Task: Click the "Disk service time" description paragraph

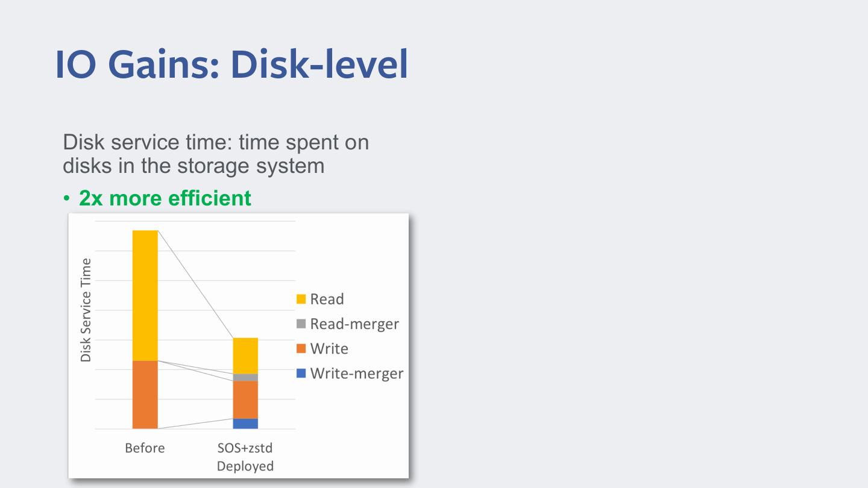Action: (216, 154)
